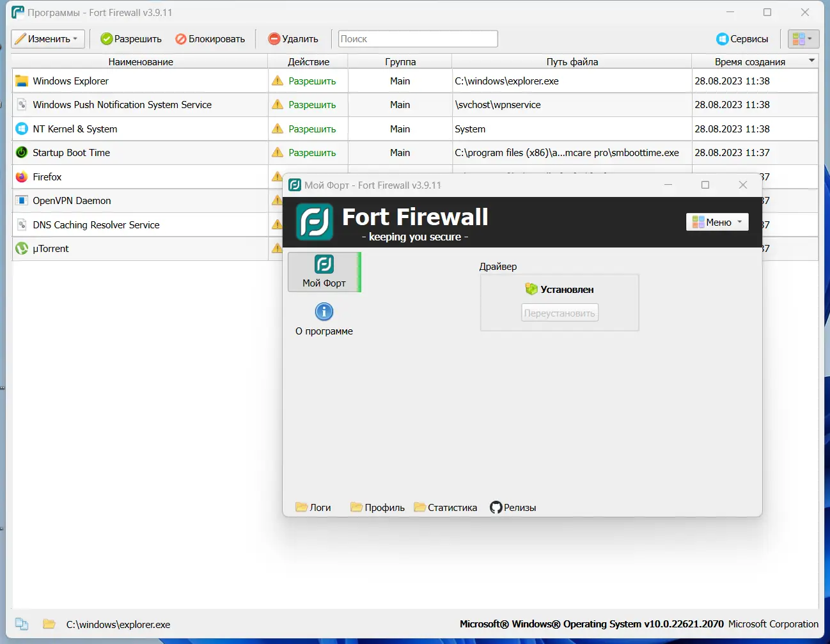Viewport: 830px width, 644px height.
Task: Click the Мой Форт window title bar icon
Action: pyautogui.click(x=295, y=185)
